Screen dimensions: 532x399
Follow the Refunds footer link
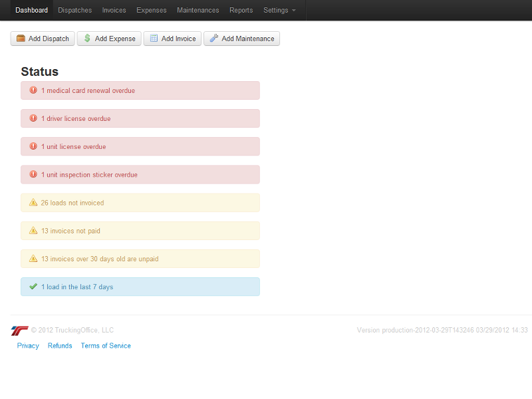tap(60, 346)
